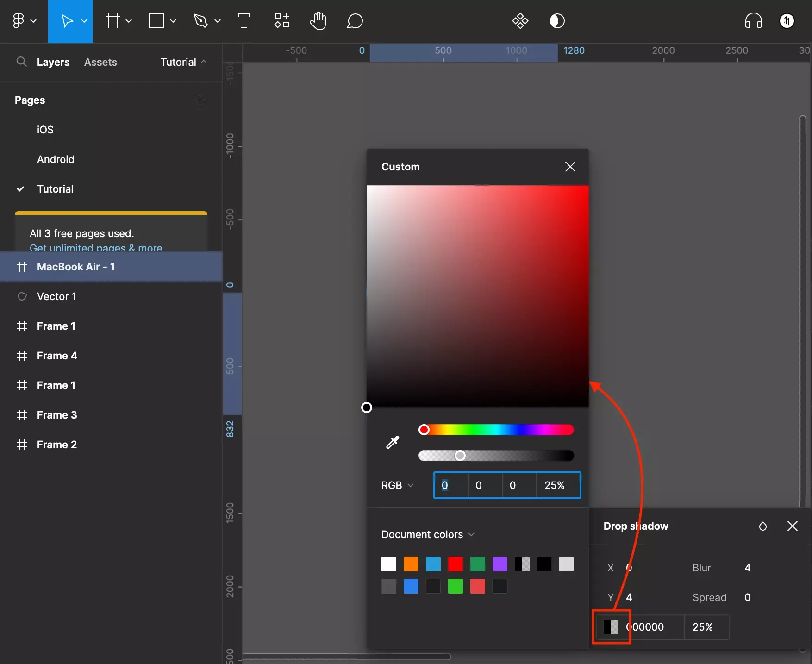Screen dimensions: 812x664
Task: Click the Frame 4 frame icon
Action: pos(22,356)
